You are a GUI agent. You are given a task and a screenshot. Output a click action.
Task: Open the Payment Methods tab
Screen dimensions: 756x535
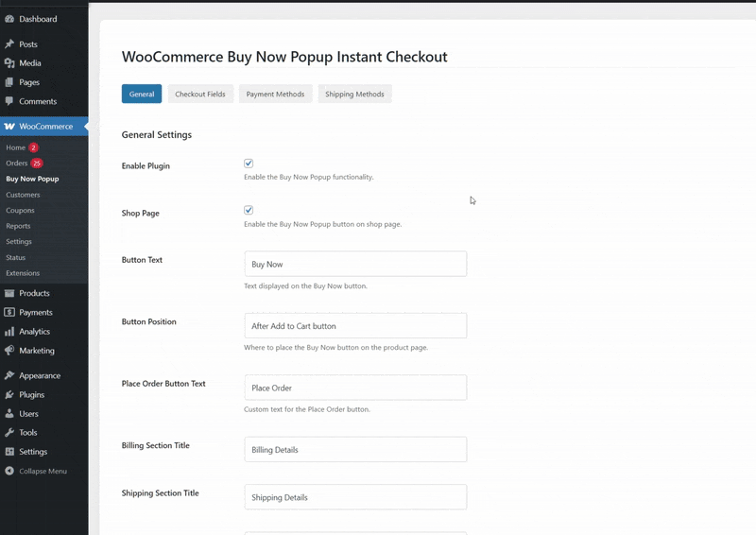(x=276, y=95)
